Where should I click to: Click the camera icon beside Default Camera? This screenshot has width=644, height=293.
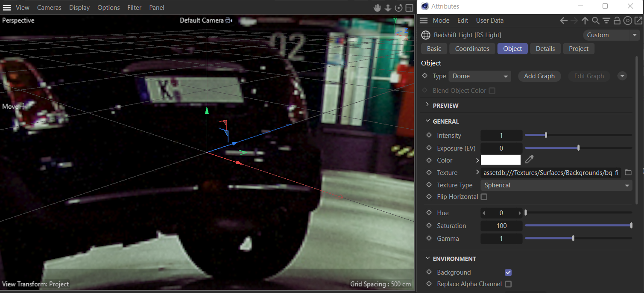(228, 20)
